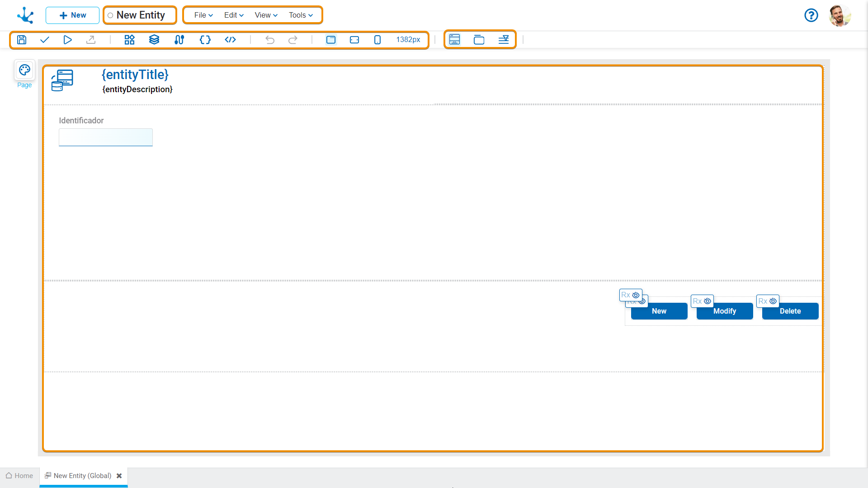Switch to the Home tab
The image size is (868, 488).
[19, 476]
